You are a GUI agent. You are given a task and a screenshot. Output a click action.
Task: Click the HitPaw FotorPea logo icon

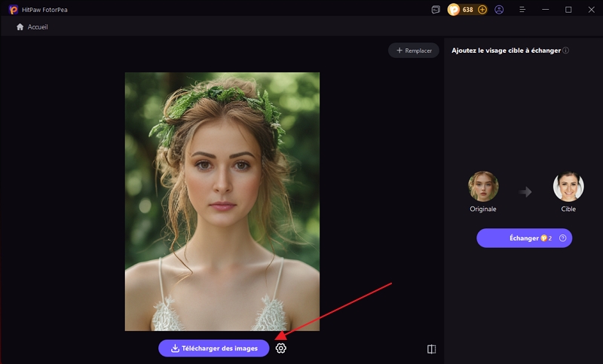[14, 10]
